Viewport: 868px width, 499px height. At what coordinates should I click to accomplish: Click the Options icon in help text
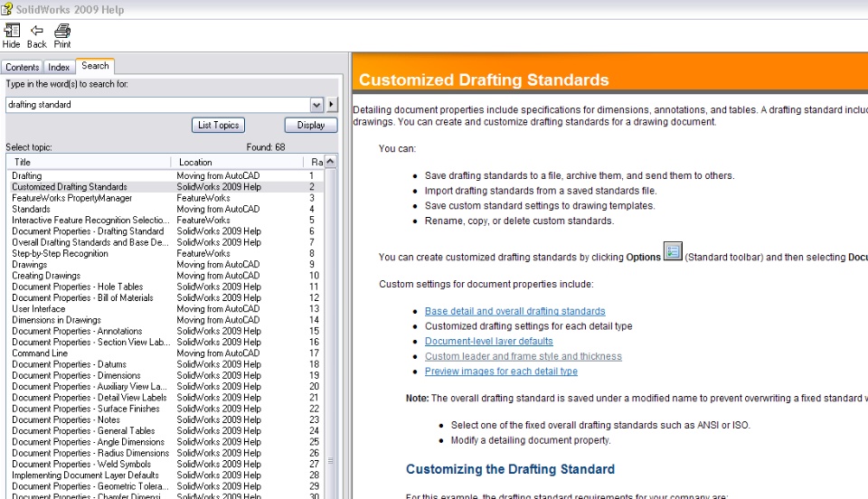[673, 251]
